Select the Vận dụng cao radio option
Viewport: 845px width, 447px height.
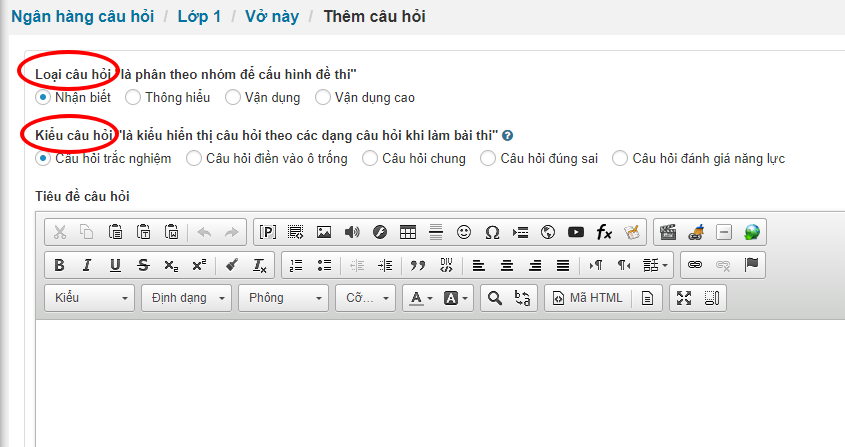322,98
